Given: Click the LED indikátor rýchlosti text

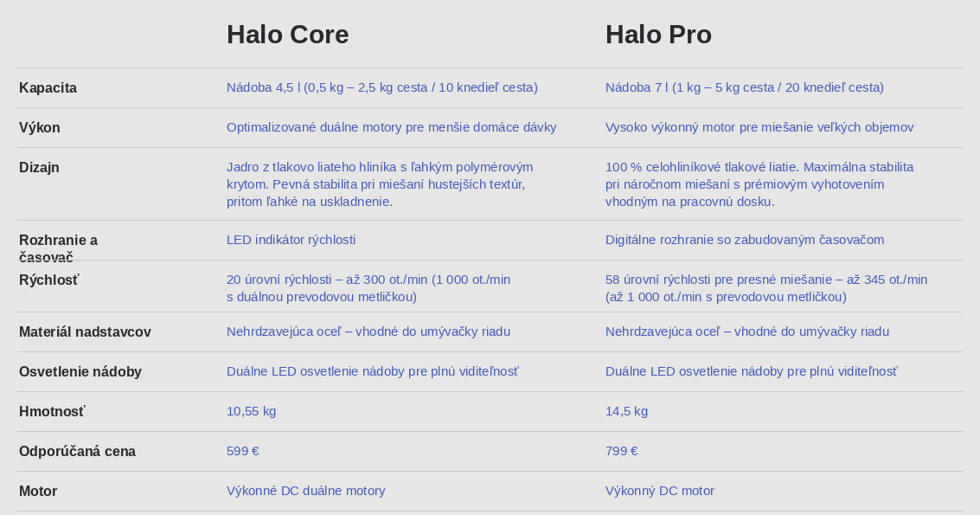Looking at the screenshot, I should click(291, 240).
